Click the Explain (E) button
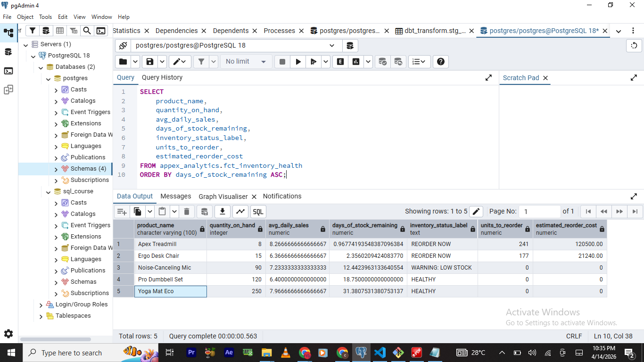The image size is (644, 362). click(x=340, y=62)
